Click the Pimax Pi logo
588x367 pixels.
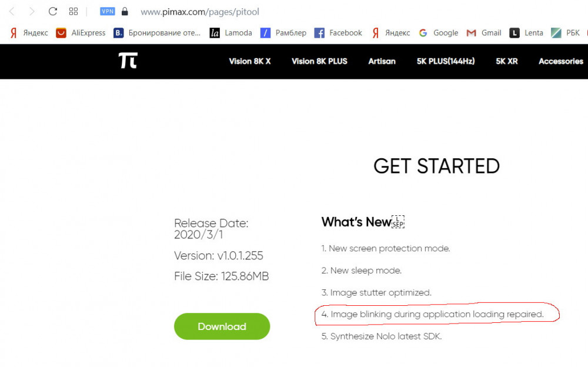pos(128,61)
